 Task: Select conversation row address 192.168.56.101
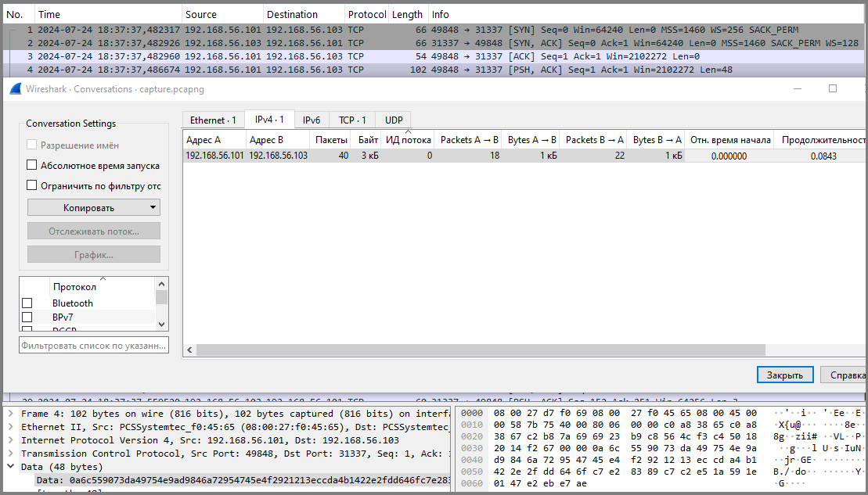pos(214,156)
